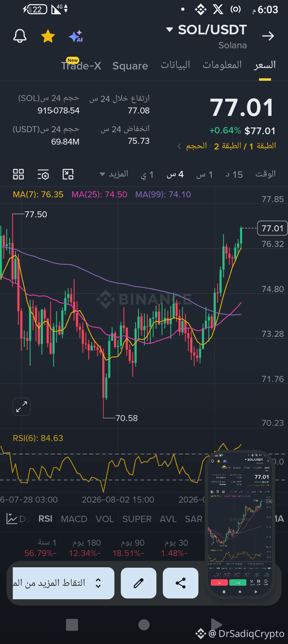The image size is (288, 644).
Task: Tap the RSI(6): 84.63 label
Action: click(x=38, y=438)
